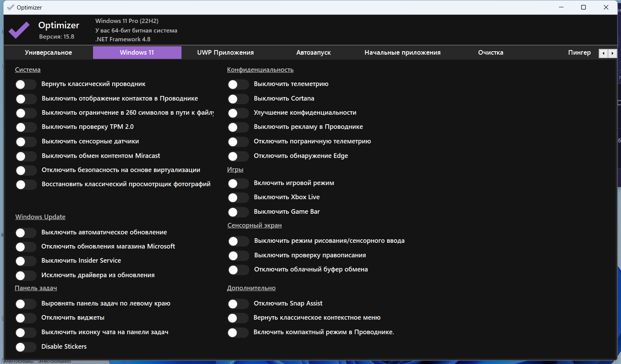Image resolution: width=621 pixels, height=364 pixels.
Task: Switch on Улучшение конфиденциальности
Action: coord(238,113)
